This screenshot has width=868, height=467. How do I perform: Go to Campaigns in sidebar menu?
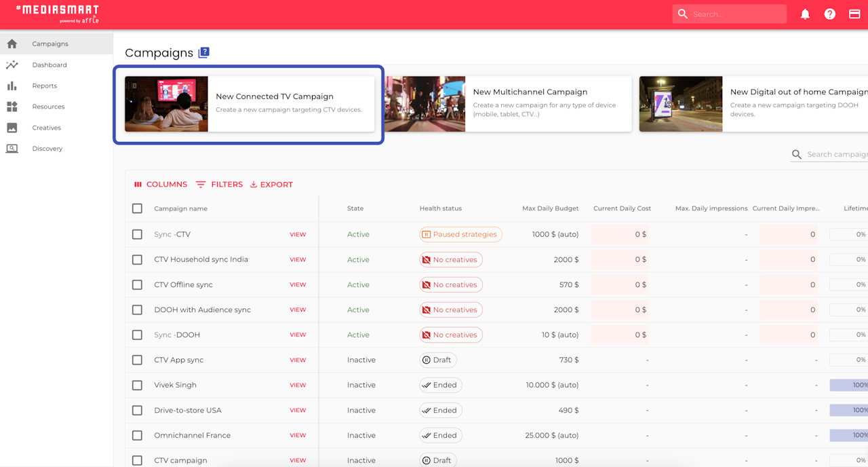[x=50, y=44]
